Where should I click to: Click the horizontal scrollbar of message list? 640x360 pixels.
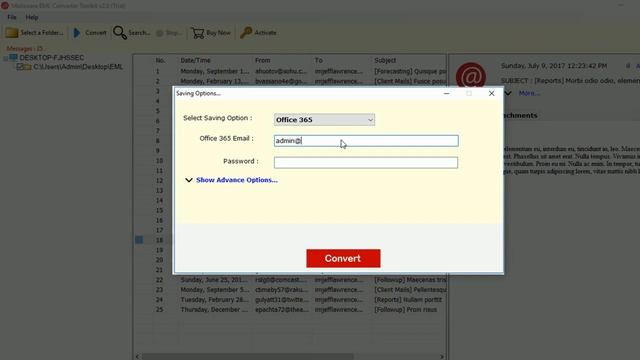tap(248, 356)
